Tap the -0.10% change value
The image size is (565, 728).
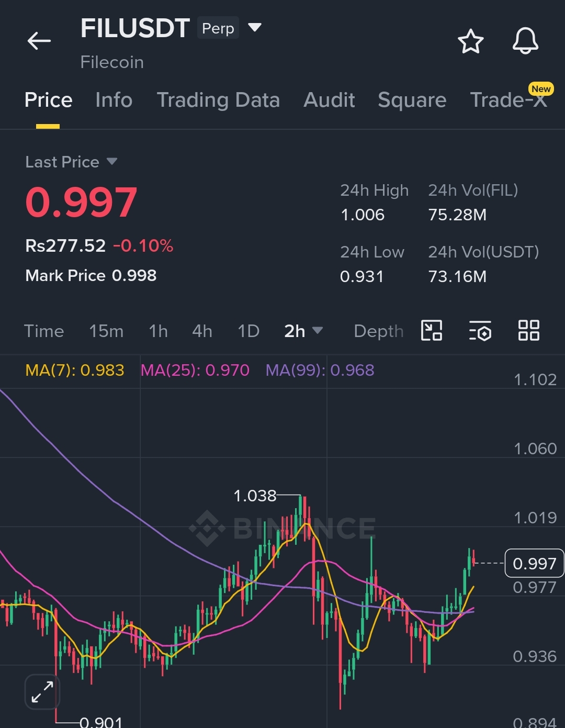[143, 245]
